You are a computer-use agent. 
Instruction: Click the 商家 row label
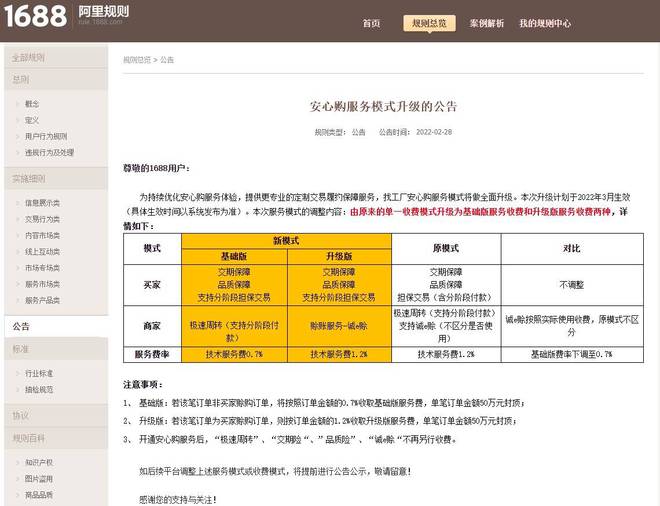pyautogui.click(x=152, y=326)
